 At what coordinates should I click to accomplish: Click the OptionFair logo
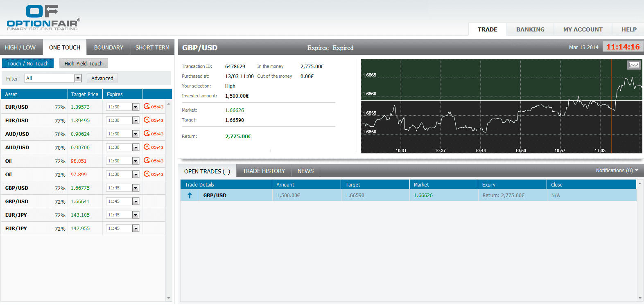[x=43, y=18]
